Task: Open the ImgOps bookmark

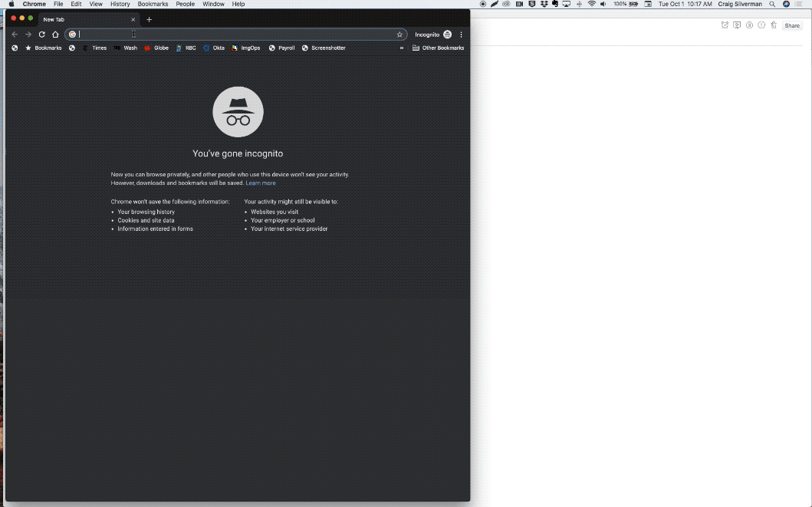Action: point(246,48)
